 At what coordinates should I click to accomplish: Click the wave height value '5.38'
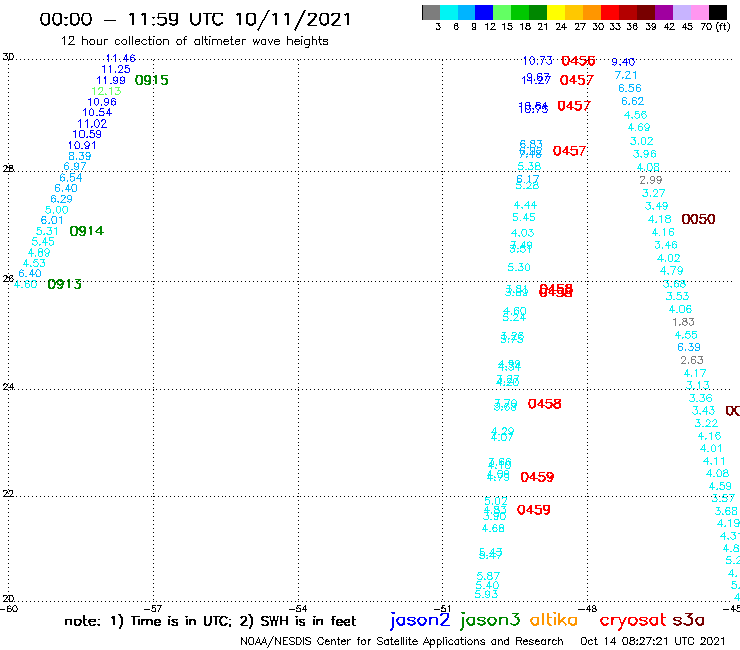point(529,166)
